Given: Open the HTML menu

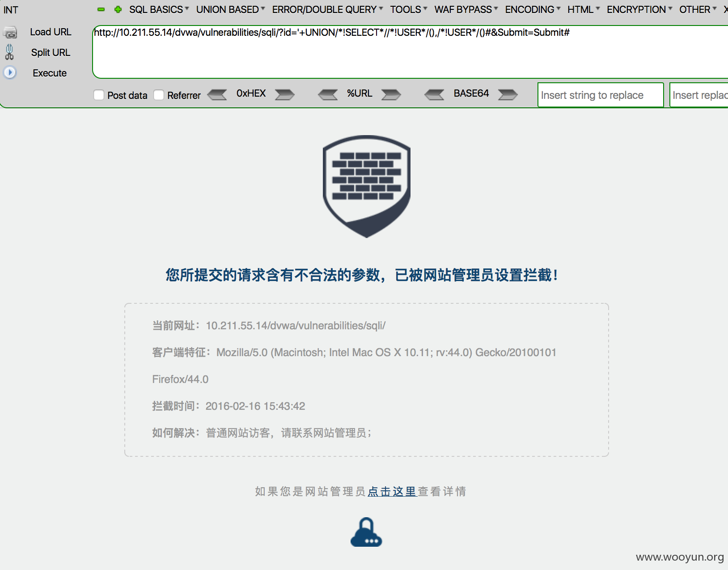Looking at the screenshot, I should [584, 9].
